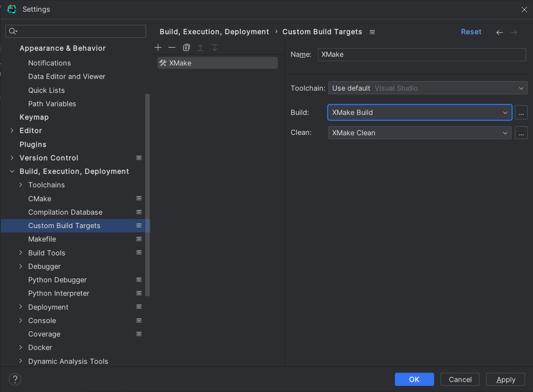Remove the selected target with minus icon

coord(172,47)
